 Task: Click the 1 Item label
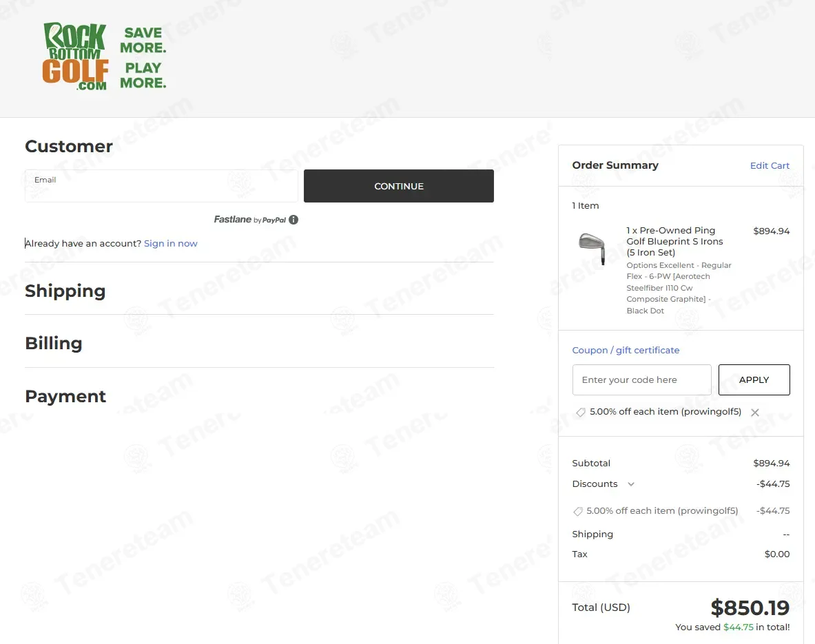586,206
